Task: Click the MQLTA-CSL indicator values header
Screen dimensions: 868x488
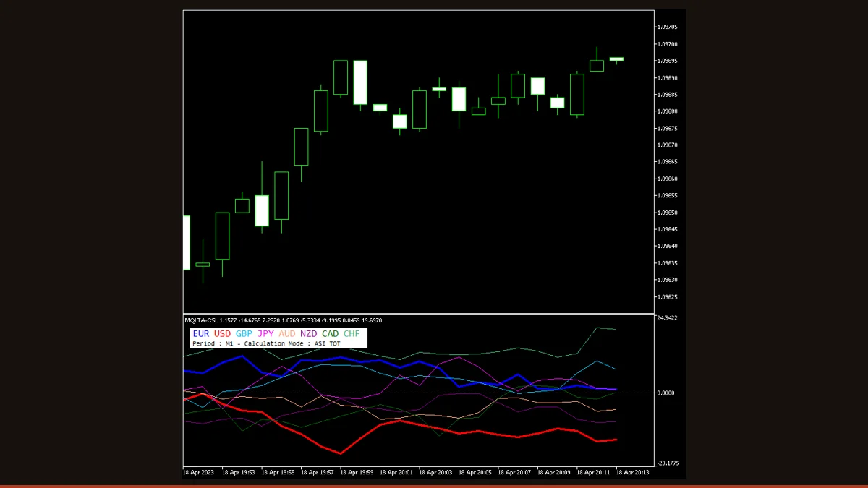Action: pos(284,320)
